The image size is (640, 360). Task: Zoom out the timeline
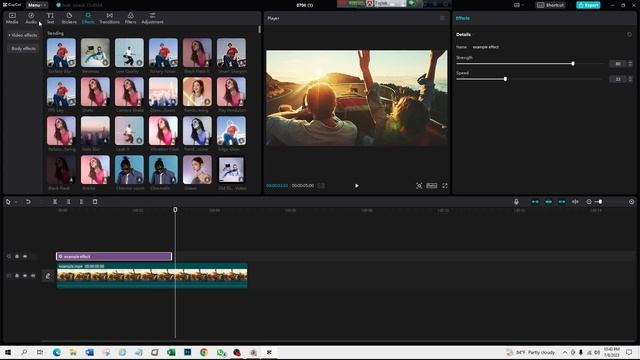tap(589, 202)
